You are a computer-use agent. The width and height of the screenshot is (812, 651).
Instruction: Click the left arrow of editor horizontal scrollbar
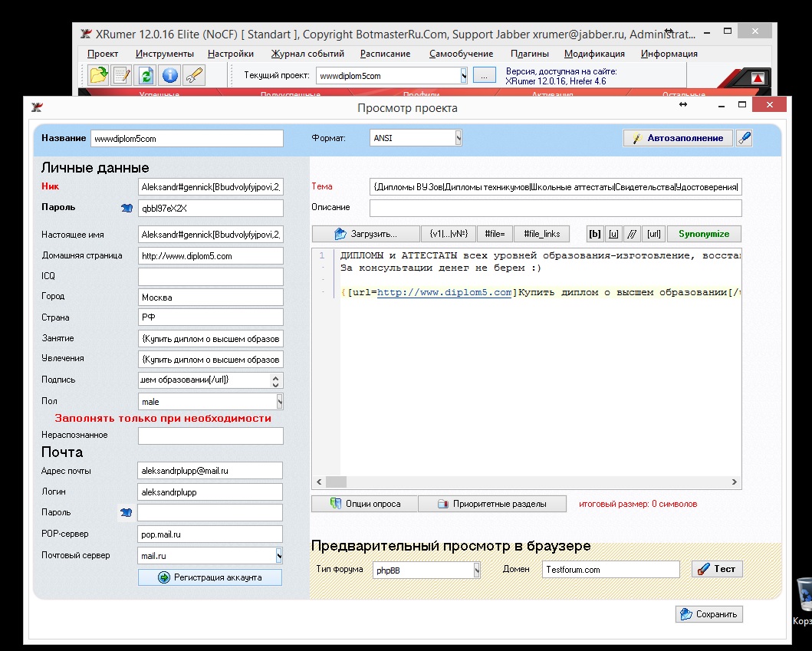pos(319,482)
